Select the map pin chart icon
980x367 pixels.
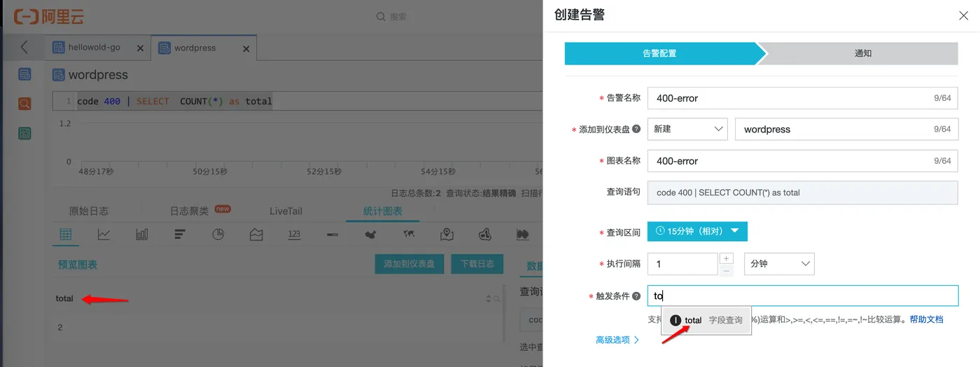point(447,235)
